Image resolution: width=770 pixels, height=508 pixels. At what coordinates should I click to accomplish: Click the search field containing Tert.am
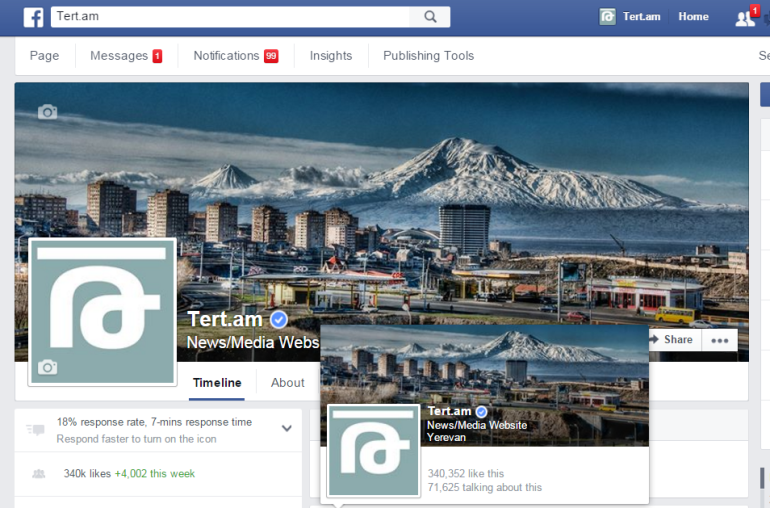[230, 17]
